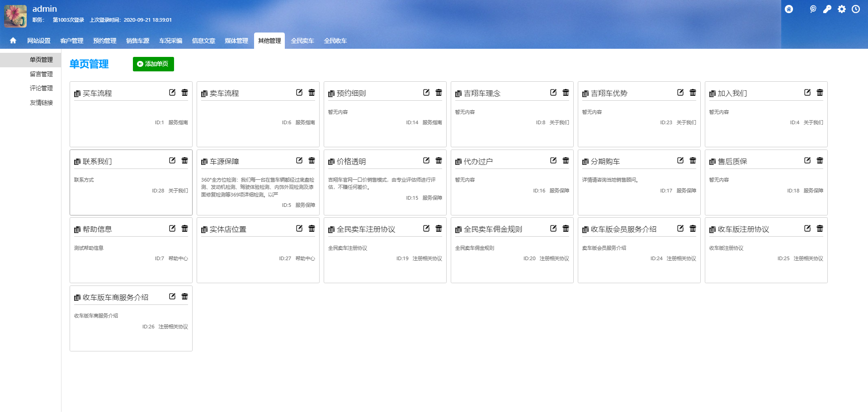This screenshot has height=416, width=868.
Task: Click the admin avatar picture
Action: click(x=15, y=16)
